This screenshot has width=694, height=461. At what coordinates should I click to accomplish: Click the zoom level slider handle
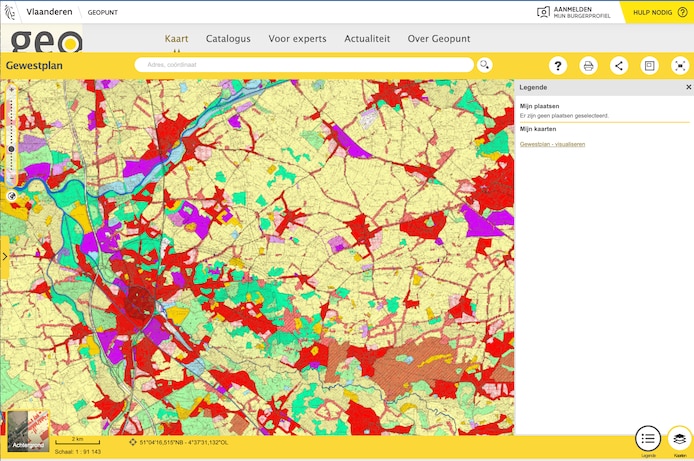[11, 149]
